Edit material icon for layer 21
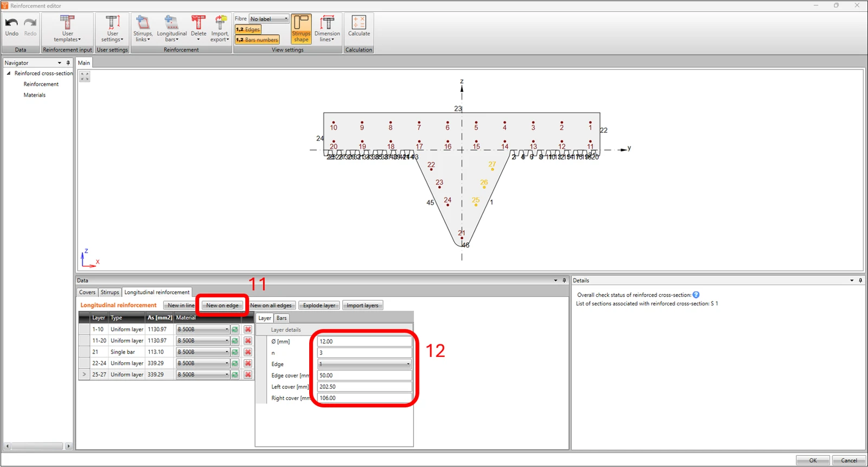This screenshot has height=467, width=868. coord(235,353)
